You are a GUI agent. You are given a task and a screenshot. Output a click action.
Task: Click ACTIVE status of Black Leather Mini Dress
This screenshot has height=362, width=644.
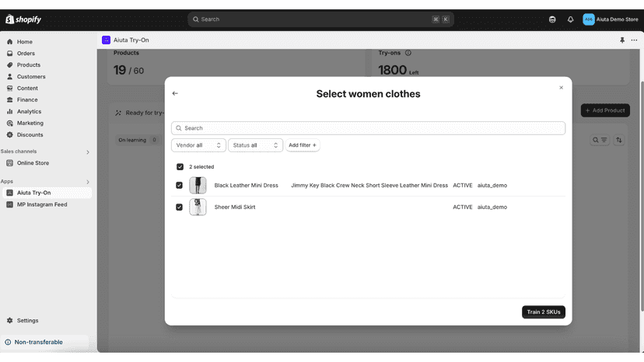click(463, 186)
